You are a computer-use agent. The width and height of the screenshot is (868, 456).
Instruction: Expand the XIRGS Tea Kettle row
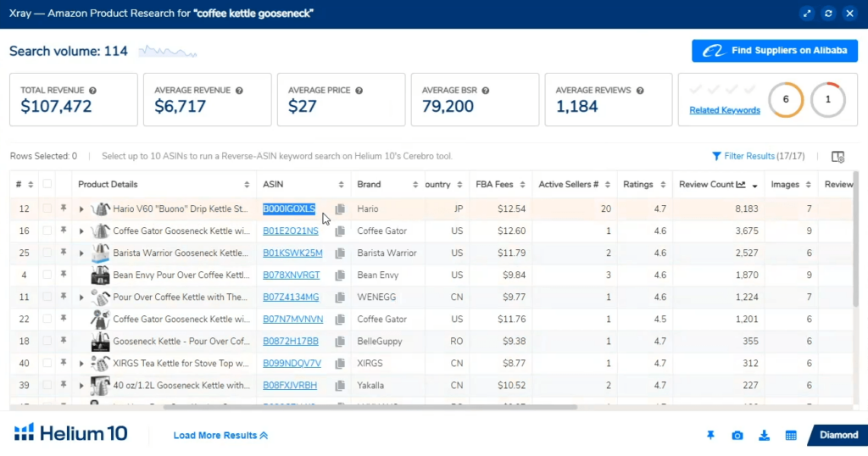(81, 364)
